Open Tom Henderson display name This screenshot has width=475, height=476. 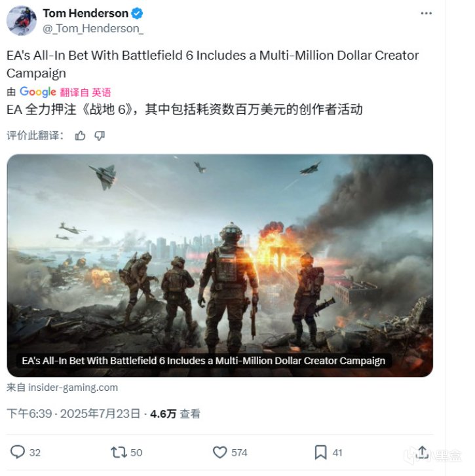(86, 13)
